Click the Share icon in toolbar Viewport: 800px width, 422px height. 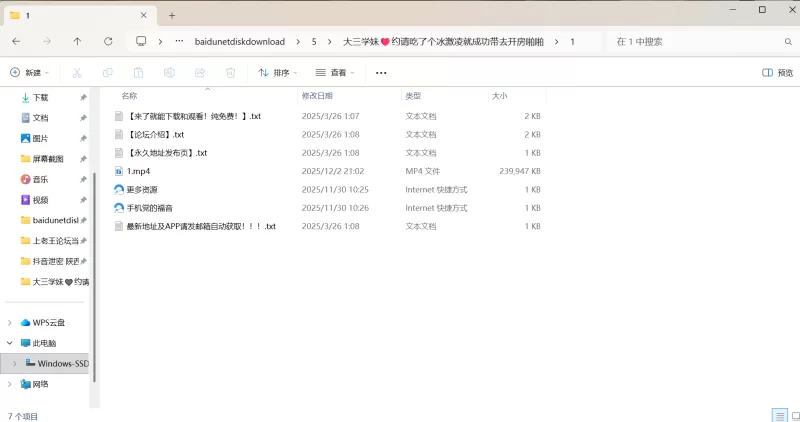(200, 73)
